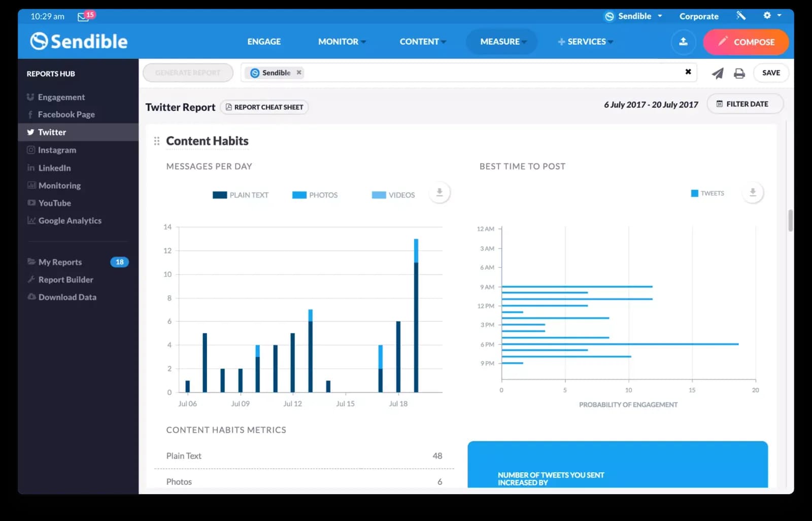Click the mail inbox notification icon

pos(84,17)
